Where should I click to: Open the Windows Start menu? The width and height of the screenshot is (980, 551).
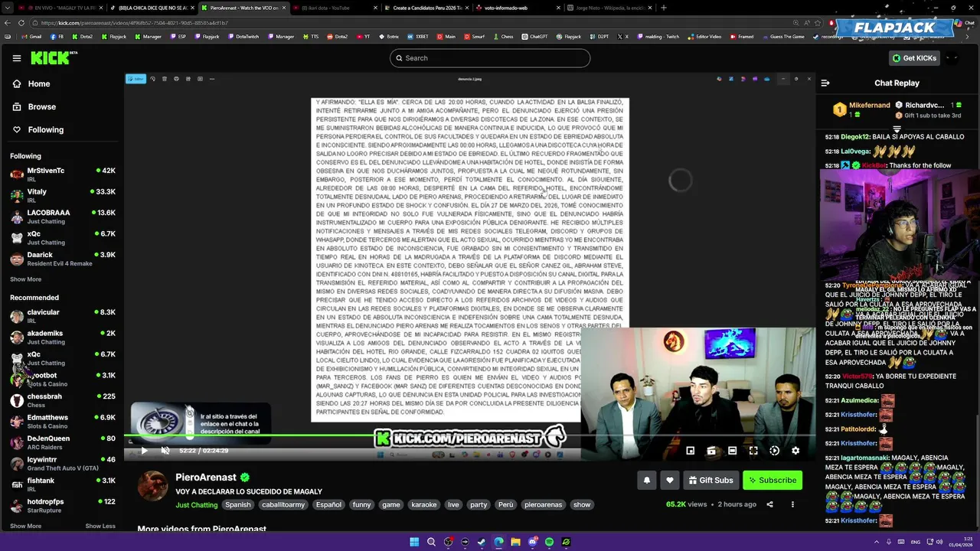tap(414, 542)
